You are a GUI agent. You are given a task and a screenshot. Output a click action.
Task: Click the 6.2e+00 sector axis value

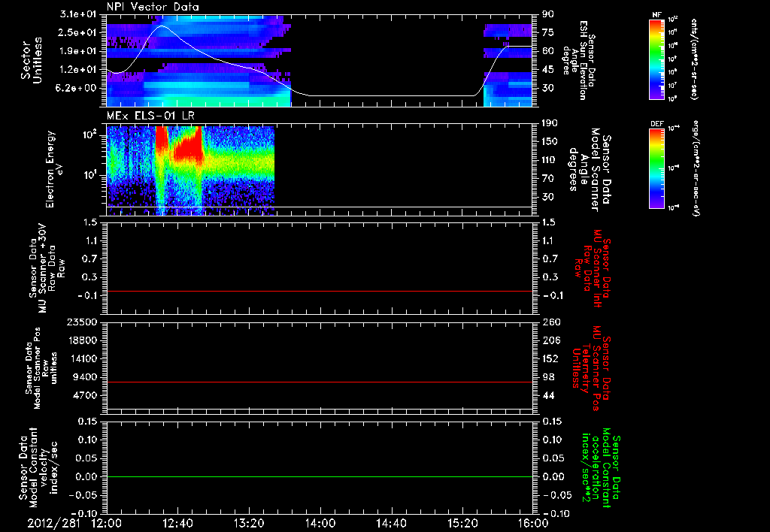click(77, 88)
